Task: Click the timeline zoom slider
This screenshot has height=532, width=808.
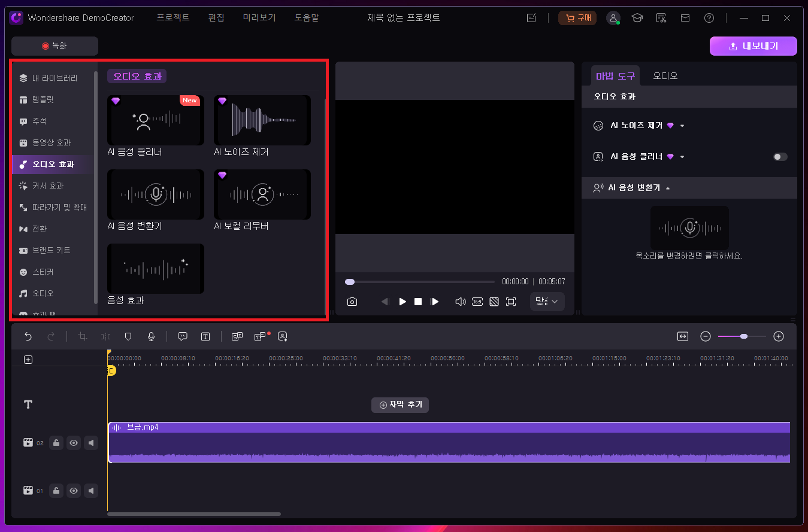Action: pyautogui.click(x=742, y=336)
